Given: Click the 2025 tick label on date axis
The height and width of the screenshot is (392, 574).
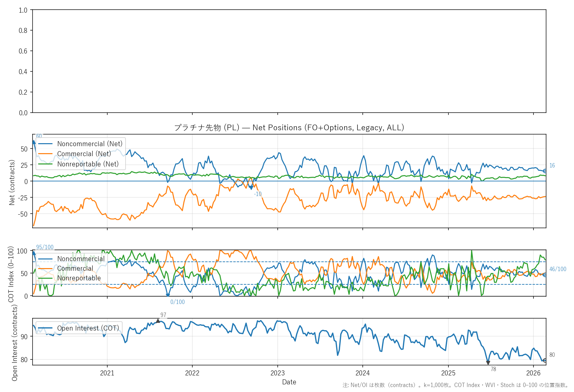Looking at the screenshot, I should (x=448, y=373).
